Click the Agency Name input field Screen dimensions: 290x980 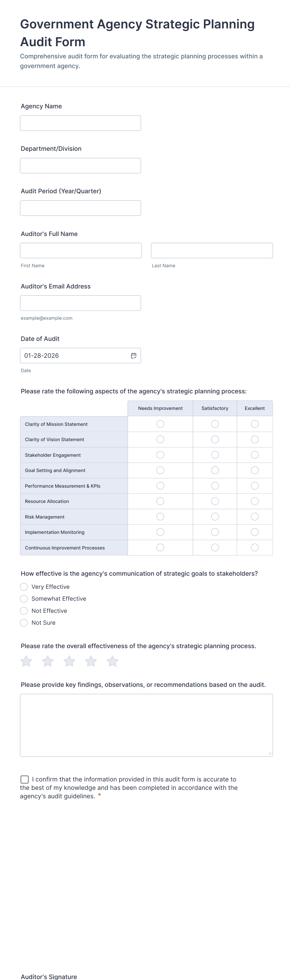pos(80,122)
